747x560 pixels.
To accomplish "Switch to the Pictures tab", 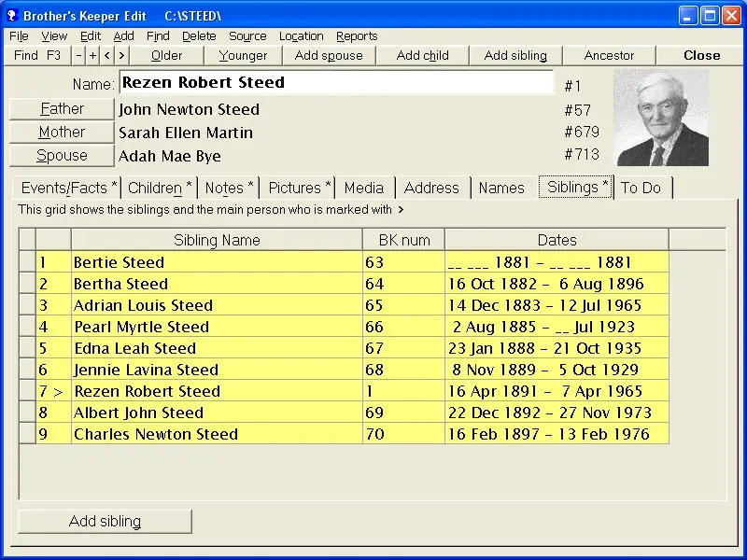I will [299, 188].
